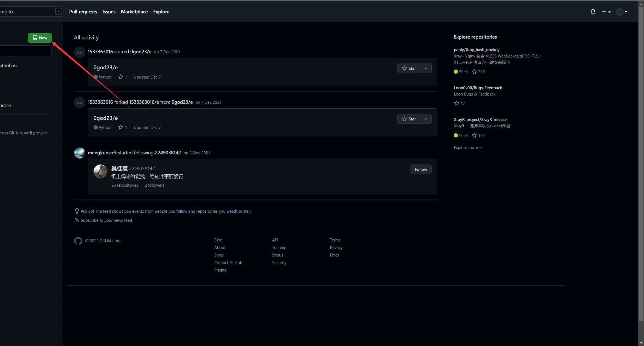Follow user 2249038142
Image resolution: width=644 pixels, height=346 pixels.
[x=421, y=169]
